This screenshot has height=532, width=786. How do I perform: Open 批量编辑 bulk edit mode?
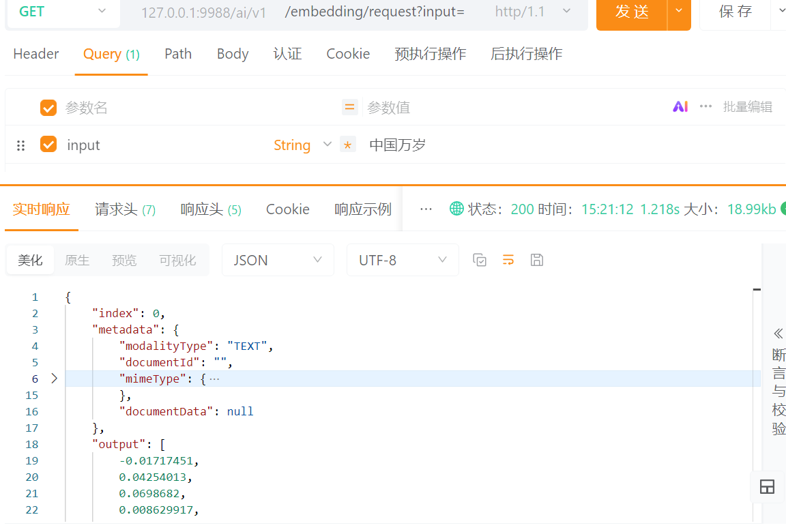tap(748, 106)
